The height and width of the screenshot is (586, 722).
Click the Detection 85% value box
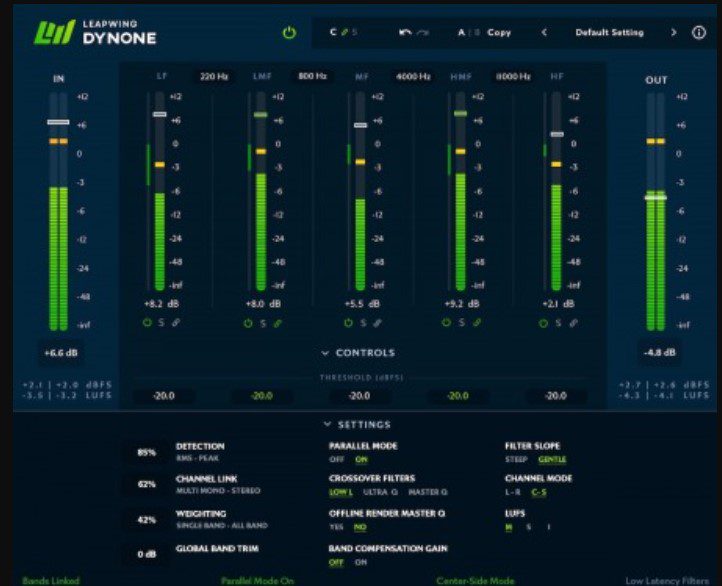146,453
